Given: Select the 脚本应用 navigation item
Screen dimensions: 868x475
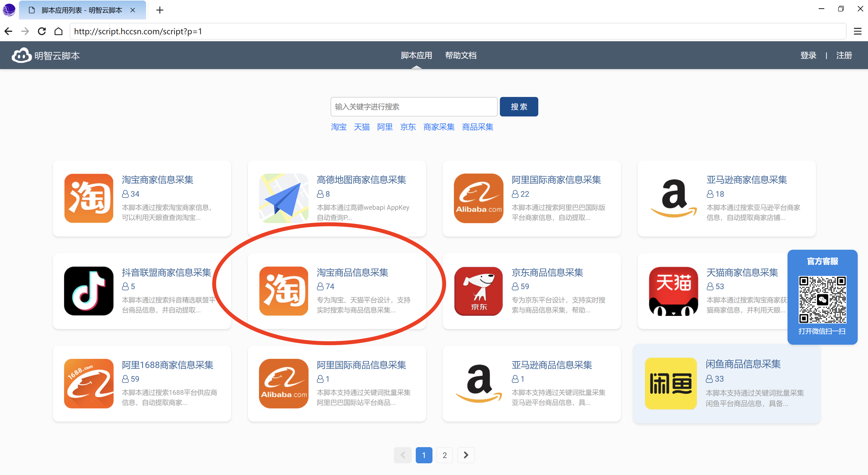Looking at the screenshot, I should pyautogui.click(x=416, y=55).
